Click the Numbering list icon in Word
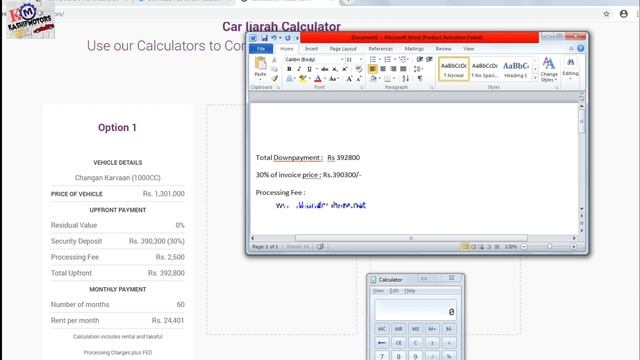 (x=387, y=60)
